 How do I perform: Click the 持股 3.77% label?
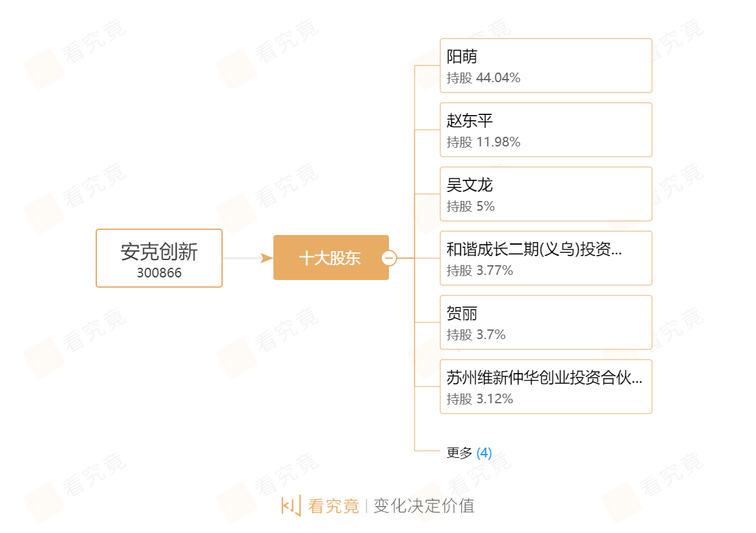(x=480, y=270)
